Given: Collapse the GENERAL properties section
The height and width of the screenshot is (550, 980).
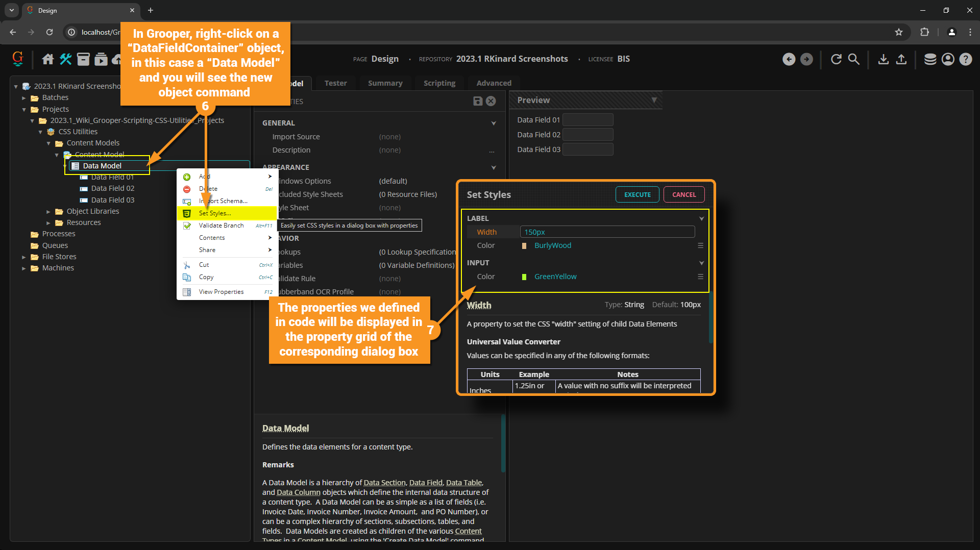Looking at the screenshot, I should [493, 123].
